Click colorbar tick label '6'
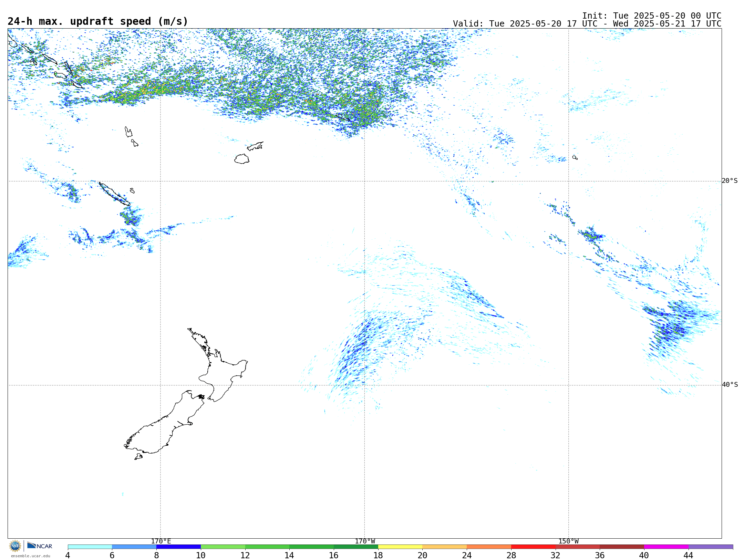The height and width of the screenshot is (560, 744). click(x=112, y=556)
